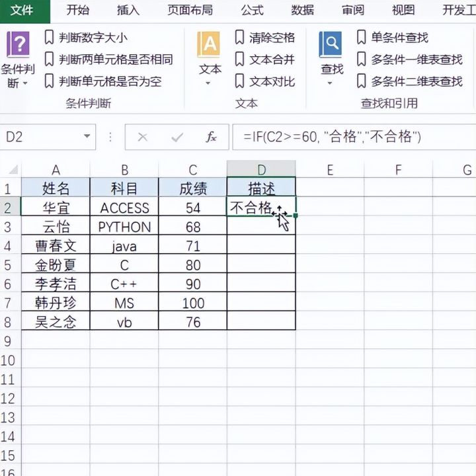
Task: Click the bookmark icon beside 清除空格
Action: click(239, 37)
